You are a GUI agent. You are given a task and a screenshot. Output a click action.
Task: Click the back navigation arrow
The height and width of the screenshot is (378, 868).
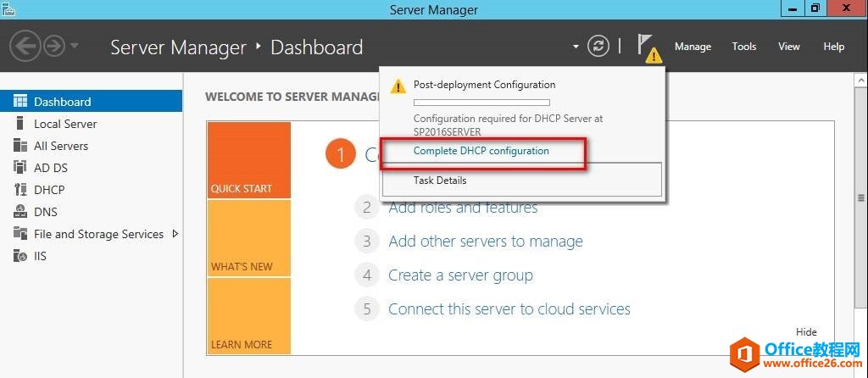coord(26,46)
